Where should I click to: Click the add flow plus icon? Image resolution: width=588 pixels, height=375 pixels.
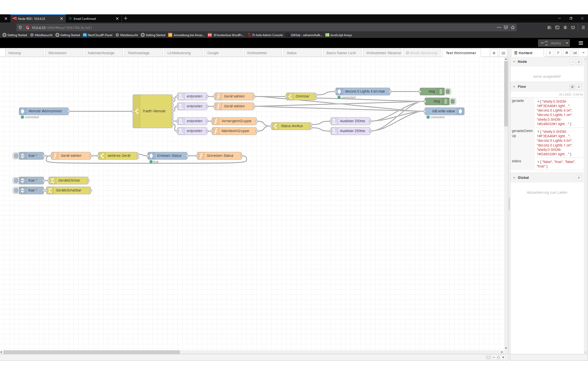click(x=494, y=53)
